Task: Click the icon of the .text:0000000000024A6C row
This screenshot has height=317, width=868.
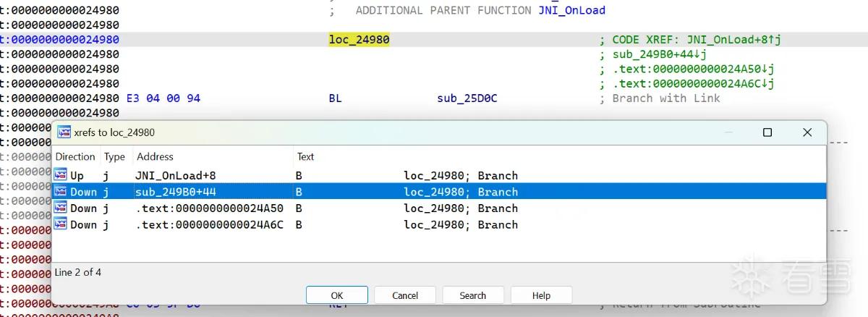Action: click(x=60, y=225)
